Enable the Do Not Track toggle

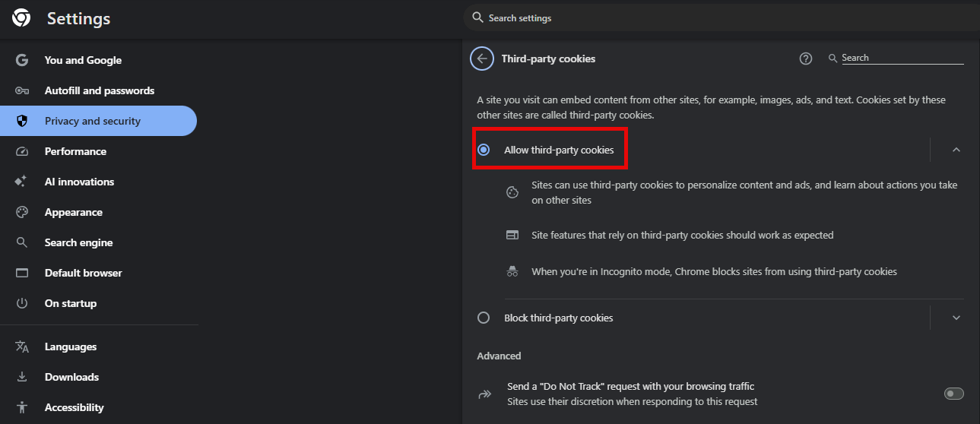click(953, 394)
